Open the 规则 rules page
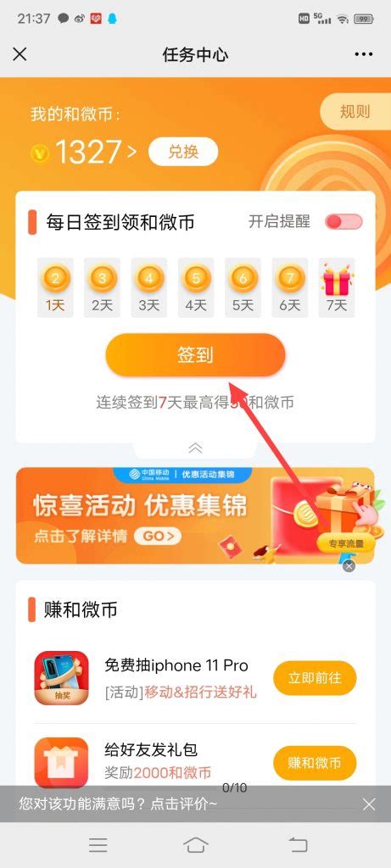The image size is (391, 868). [355, 111]
